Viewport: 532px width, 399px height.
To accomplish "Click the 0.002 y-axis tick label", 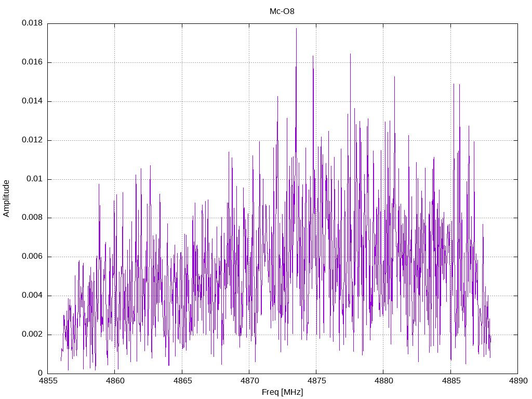I will (x=32, y=334).
